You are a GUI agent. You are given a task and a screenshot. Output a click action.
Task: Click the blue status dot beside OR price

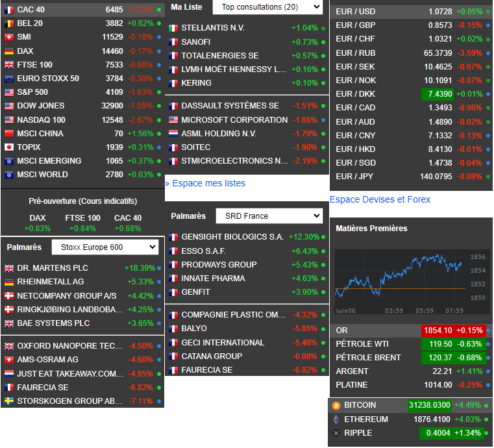coord(488,330)
